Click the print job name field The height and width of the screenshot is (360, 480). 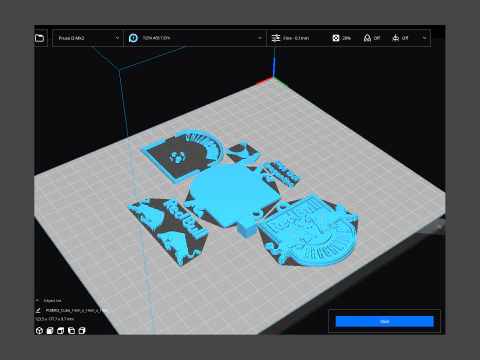[77, 310]
